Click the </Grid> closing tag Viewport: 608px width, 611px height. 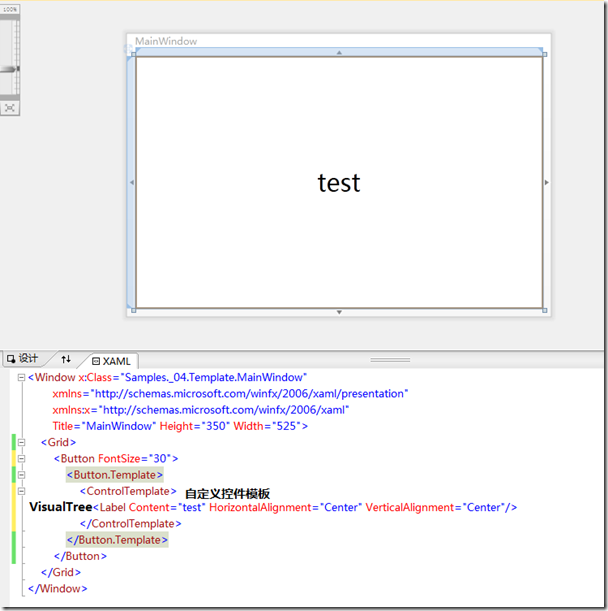pyautogui.click(x=61, y=572)
